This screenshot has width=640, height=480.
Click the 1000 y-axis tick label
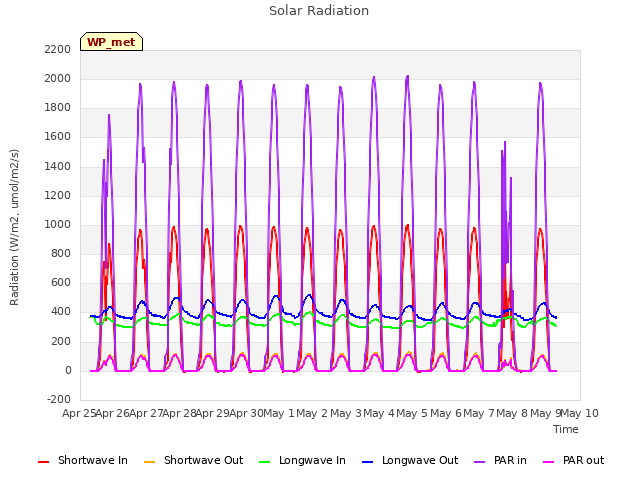click(58, 224)
